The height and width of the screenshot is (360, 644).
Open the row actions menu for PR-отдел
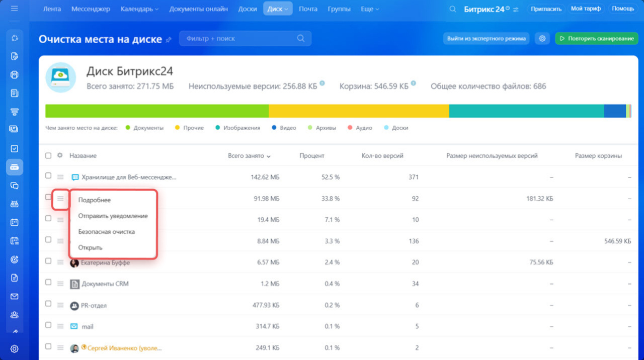(60, 305)
